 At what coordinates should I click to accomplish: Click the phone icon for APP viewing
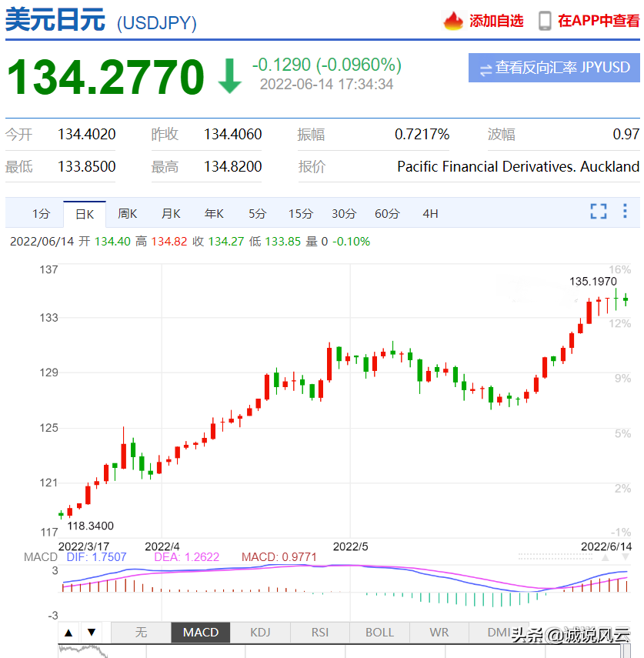[x=545, y=21]
